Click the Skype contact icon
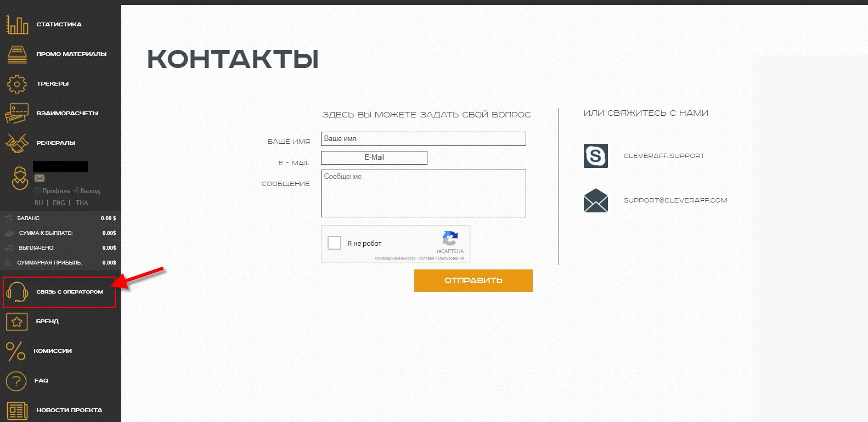The height and width of the screenshot is (422, 868). pos(595,156)
